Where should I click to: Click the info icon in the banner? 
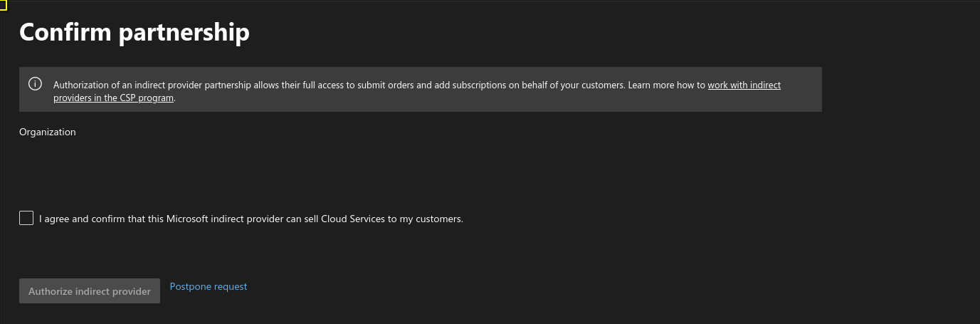[x=35, y=84]
